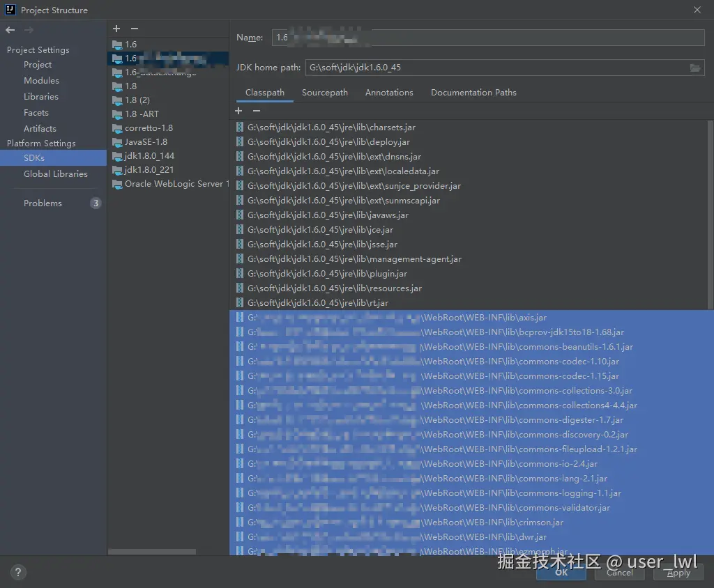Click the classpath list vertical scrollbar

[x=711, y=215]
